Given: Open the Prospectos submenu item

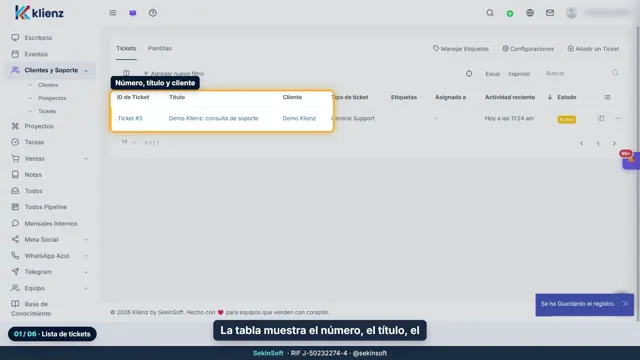Looking at the screenshot, I should [x=52, y=98].
